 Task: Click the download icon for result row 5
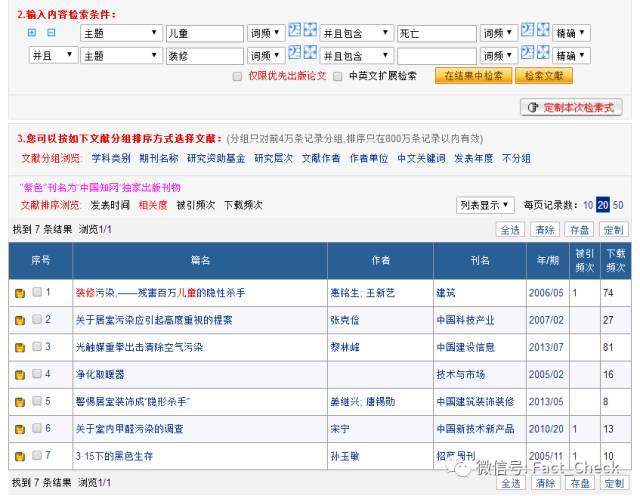click(19, 402)
